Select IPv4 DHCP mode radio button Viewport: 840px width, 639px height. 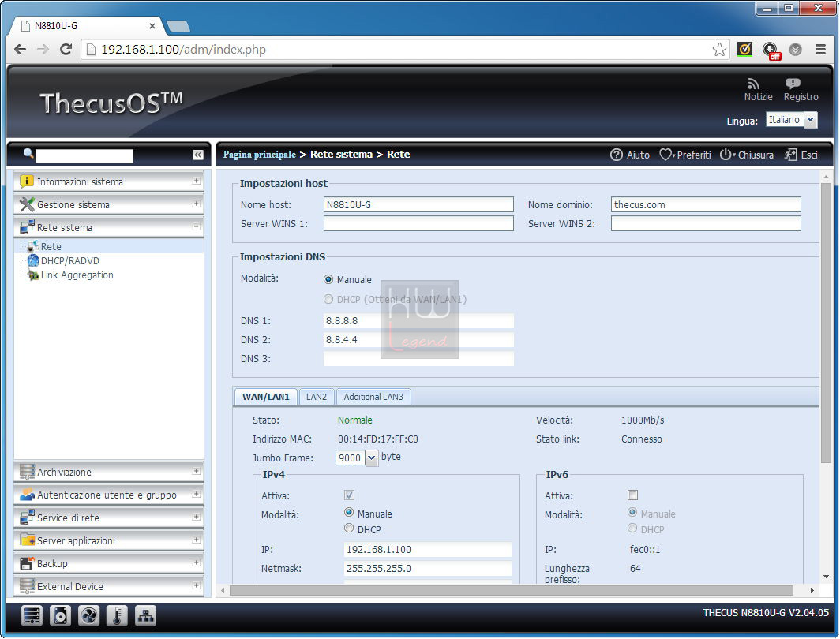click(349, 529)
